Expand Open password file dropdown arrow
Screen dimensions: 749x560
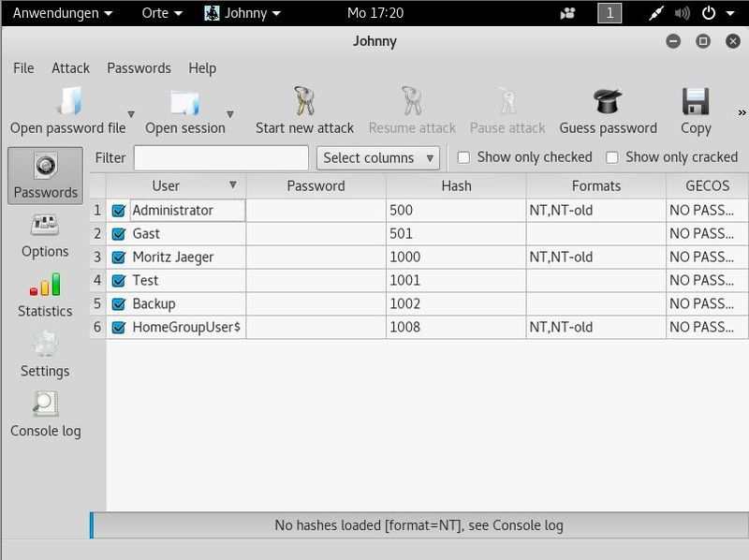pos(131,114)
